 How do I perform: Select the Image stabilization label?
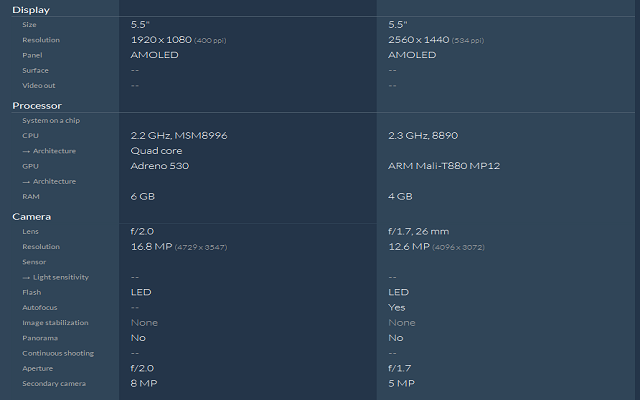[x=55, y=322]
